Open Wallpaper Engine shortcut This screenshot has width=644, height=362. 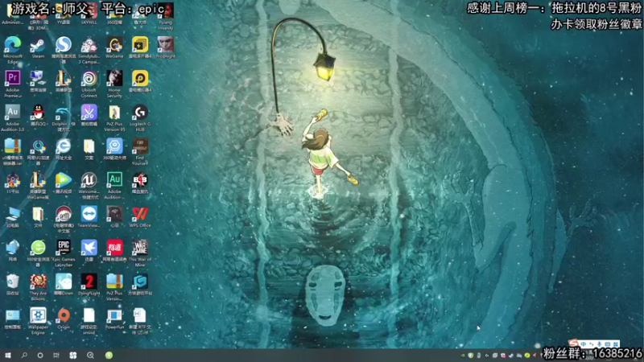click(x=38, y=315)
